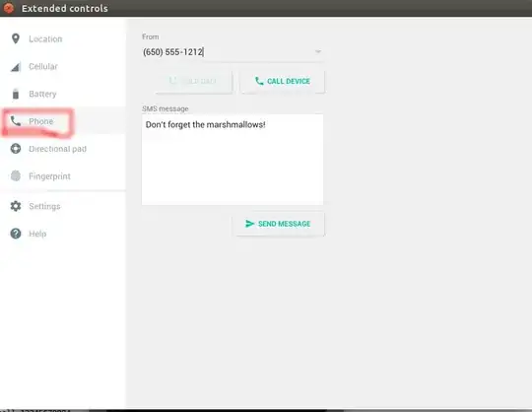Close the Extended controls window
Viewport: 532px width, 412px height.
coord(9,8)
